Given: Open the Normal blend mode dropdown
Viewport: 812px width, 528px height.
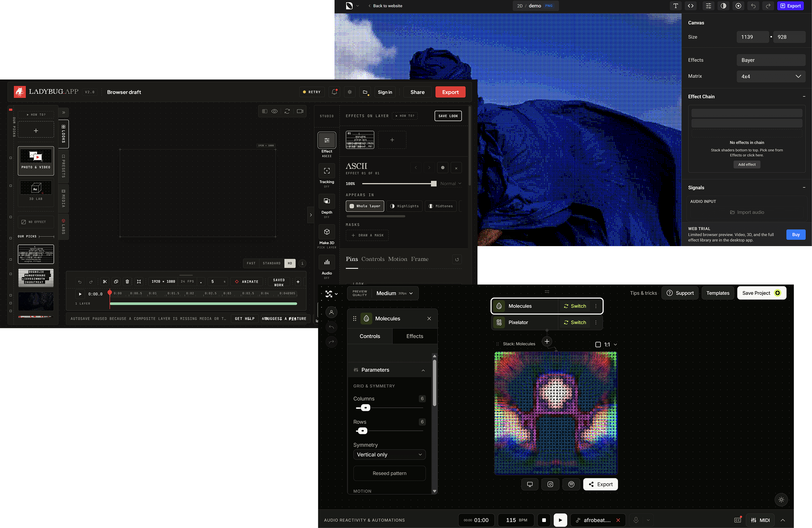Looking at the screenshot, I should pyautogui.click(x=451, y=183).
